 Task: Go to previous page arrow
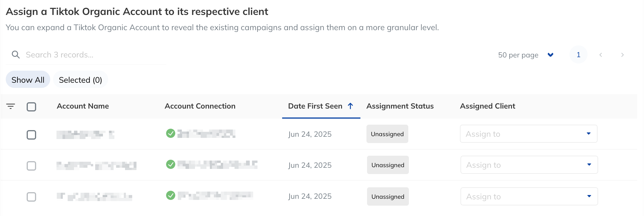point(601,55)
